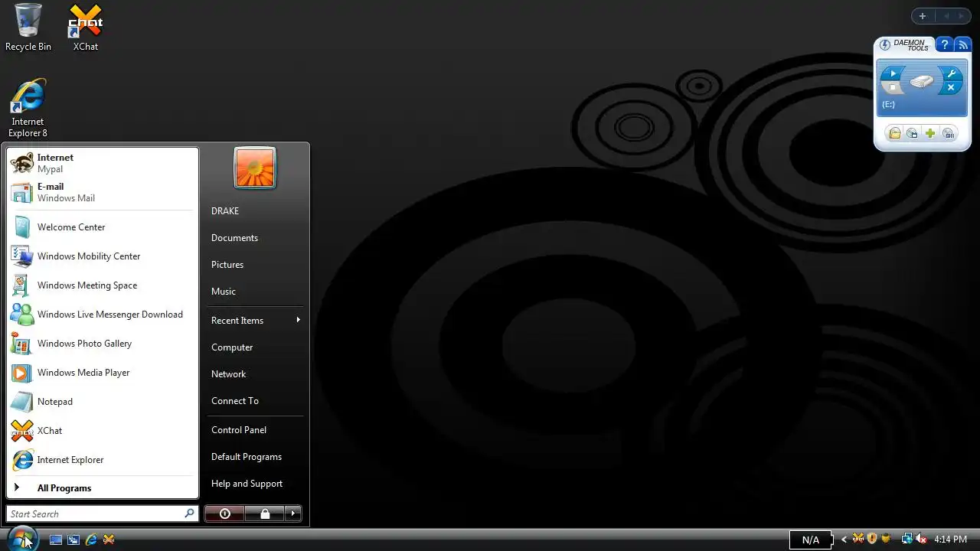Launch XChat from the Start menu list
The height and width of the screenshot is (551, 980).
pyautogui.click(x=103, y=431)
